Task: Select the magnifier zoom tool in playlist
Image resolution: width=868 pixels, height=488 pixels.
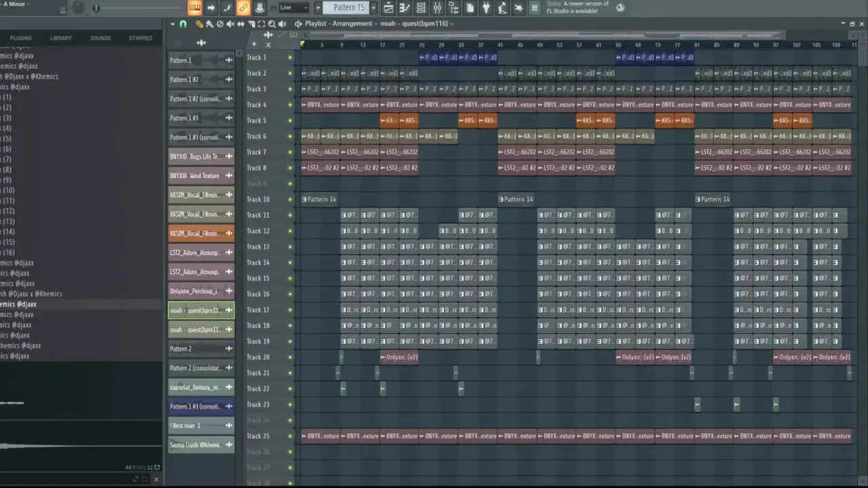Action: (271, 24)
